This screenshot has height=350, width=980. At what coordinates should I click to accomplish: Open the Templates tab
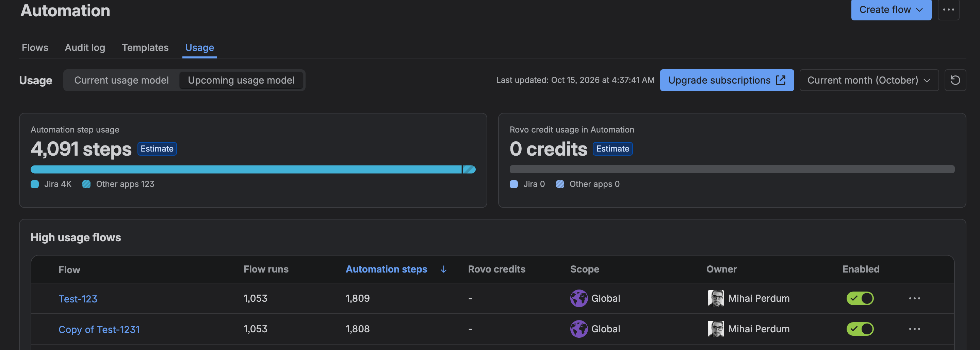point(145,48)
